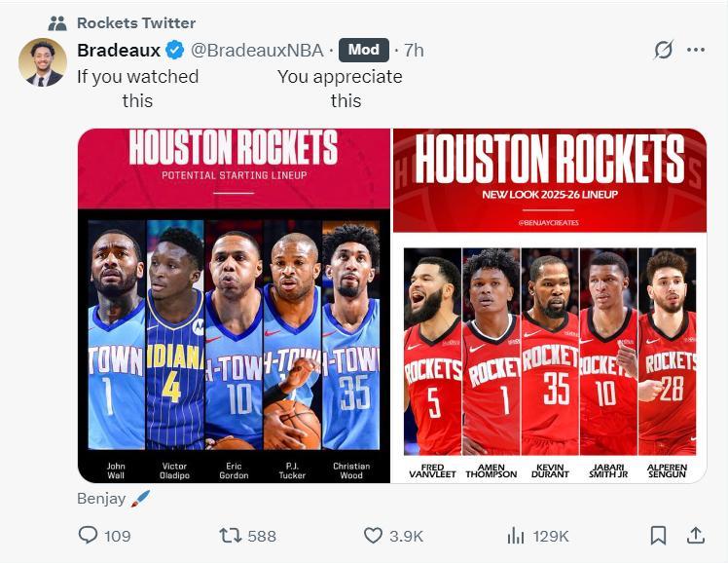Click the blue verified checkmark badge
The image size is (728, 563).
point(174,50)
